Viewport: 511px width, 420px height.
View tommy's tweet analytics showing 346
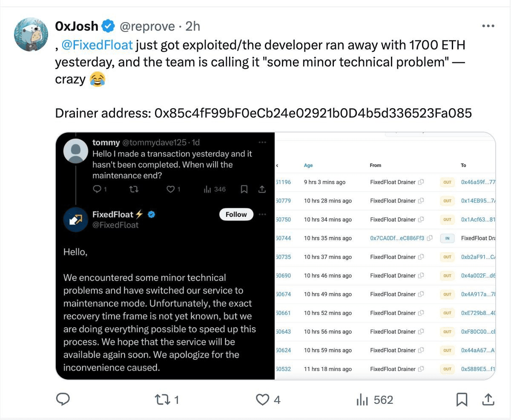tap(215, 189)
